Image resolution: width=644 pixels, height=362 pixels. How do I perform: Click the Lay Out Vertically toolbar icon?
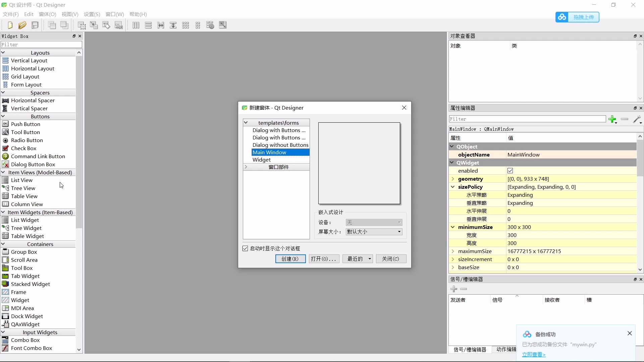[x=149, y=25]
